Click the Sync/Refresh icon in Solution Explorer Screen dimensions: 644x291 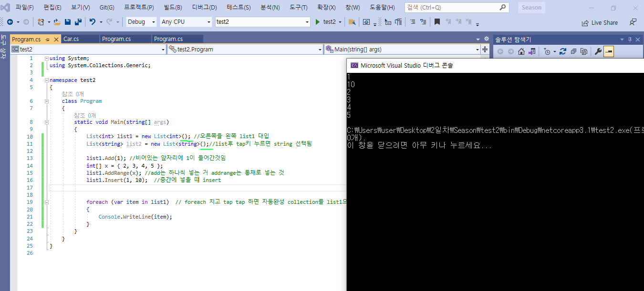coord(563,51)
